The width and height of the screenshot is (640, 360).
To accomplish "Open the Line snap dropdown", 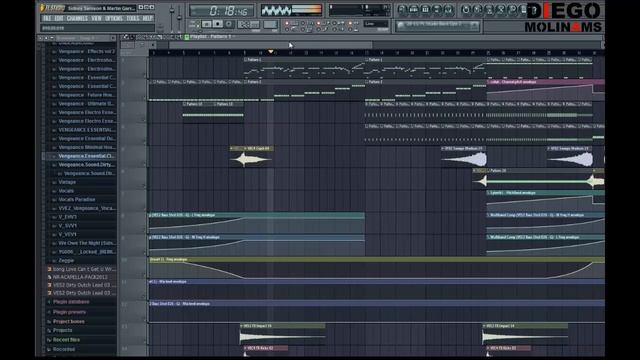I will pyautogui.click(x=376, y=24).
